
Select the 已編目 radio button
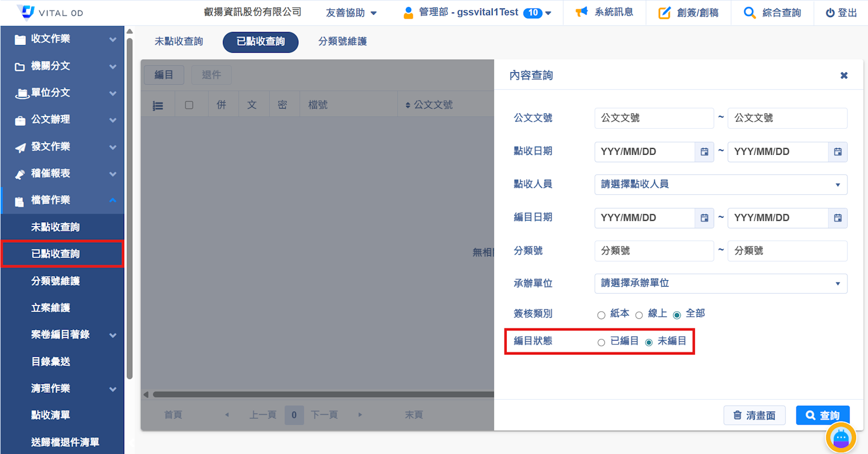[601, 342]
